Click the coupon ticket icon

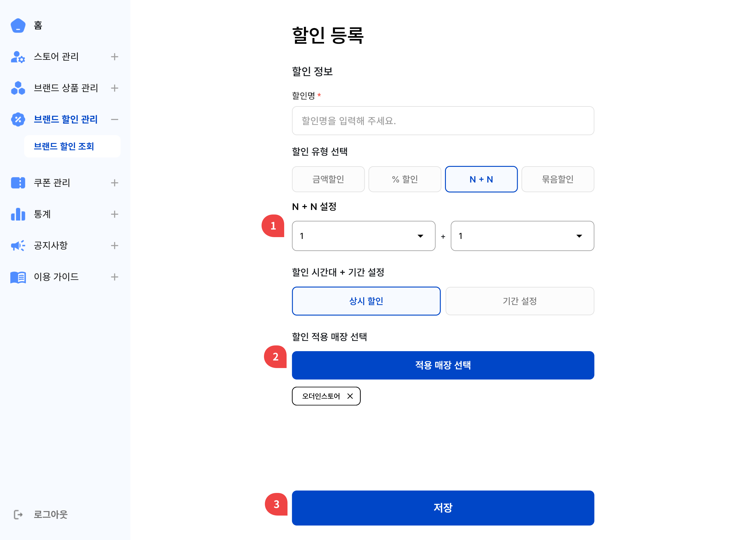(18, 183)
